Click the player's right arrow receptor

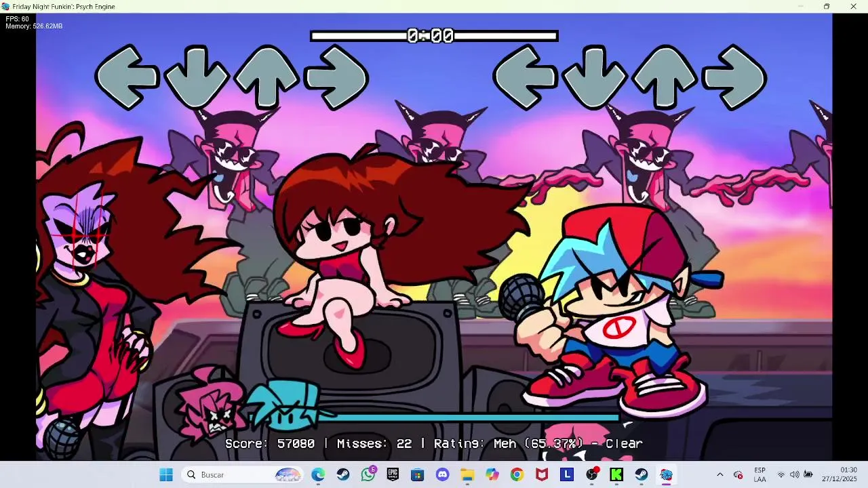pyautogui.click(x=734, y=77)
